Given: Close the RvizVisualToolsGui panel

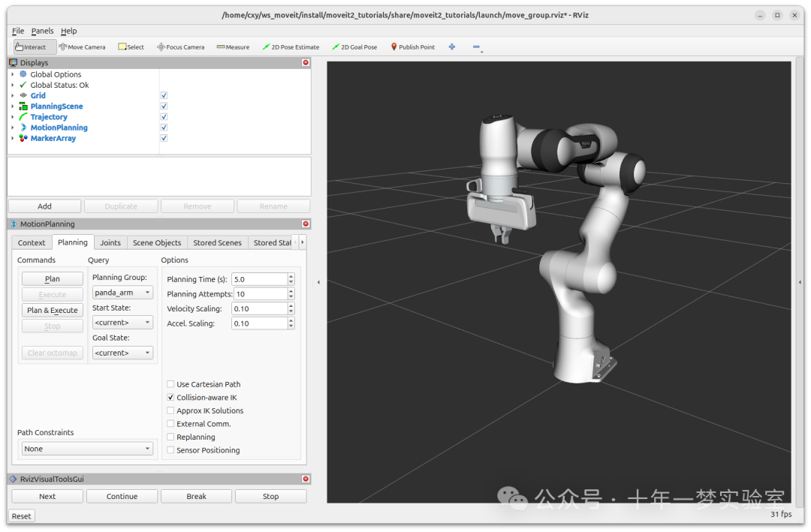Looking at the screenshot, I should pos(306,479).
